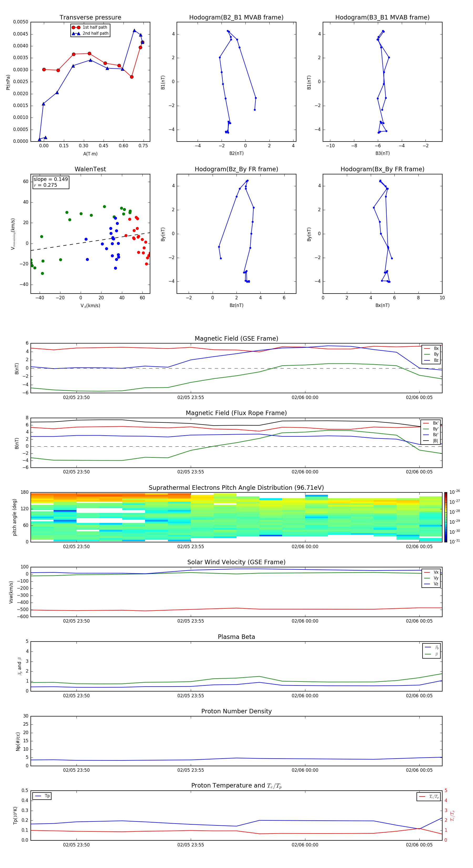Viewport: 473px width, 868px height.
Task: Click the 'A(T·m)' x-axis label
Action: [x=90, y=154]
